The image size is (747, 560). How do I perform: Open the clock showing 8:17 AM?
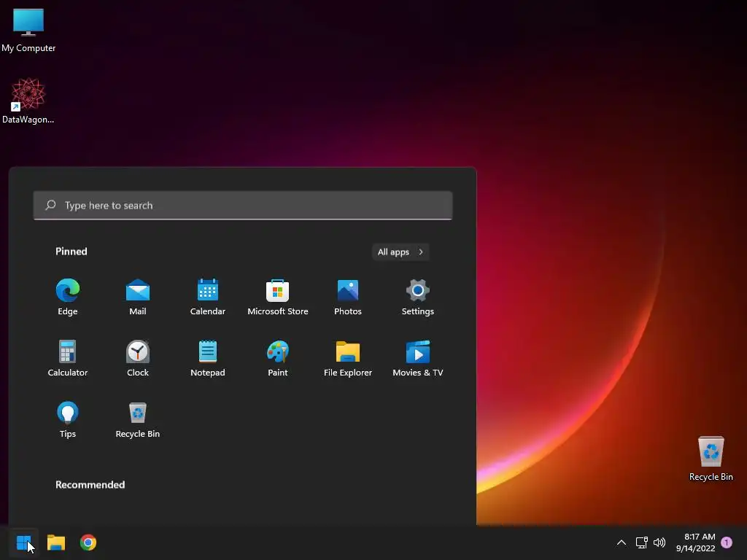[x=695, y=542]
